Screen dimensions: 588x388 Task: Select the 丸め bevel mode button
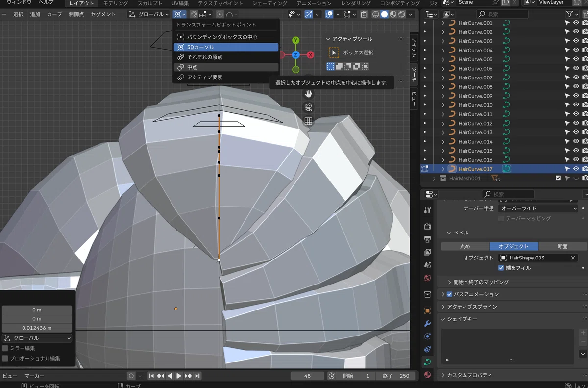[x=465, y=246]
